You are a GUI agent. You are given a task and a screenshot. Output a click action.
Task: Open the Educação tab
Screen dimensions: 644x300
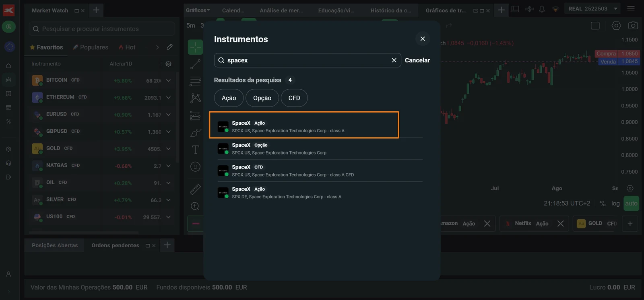point(336,10)
